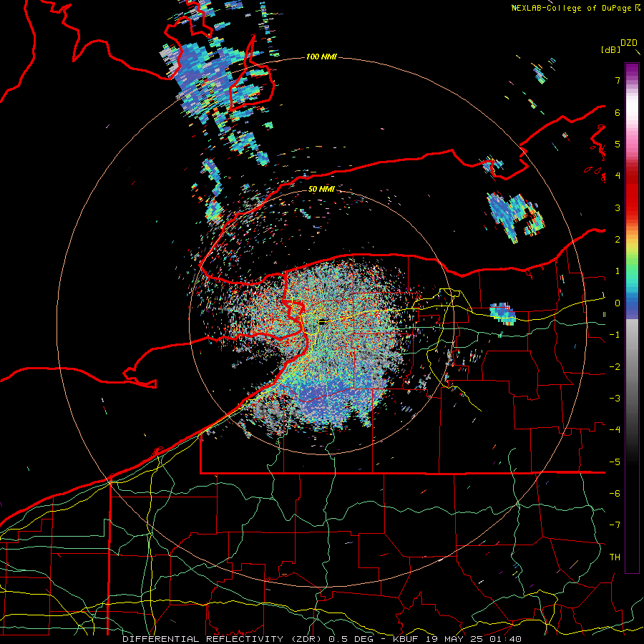Click the -7 value on the color scale

pyautogui.click(x=615, y=525)
